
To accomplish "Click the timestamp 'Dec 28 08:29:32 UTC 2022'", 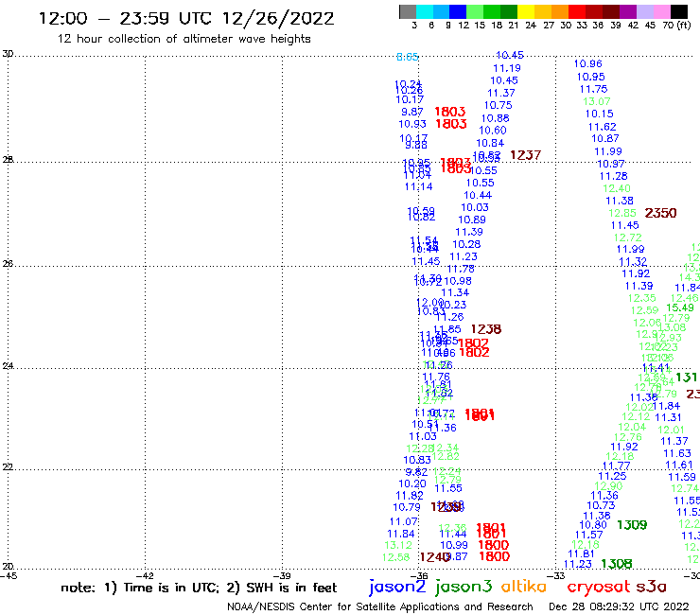I will (619, 606).
